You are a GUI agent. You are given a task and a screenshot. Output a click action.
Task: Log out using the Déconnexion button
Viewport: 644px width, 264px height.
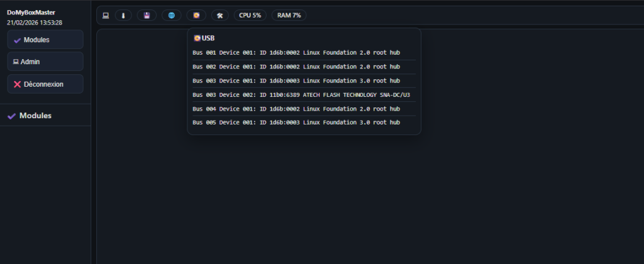point(45,84)
